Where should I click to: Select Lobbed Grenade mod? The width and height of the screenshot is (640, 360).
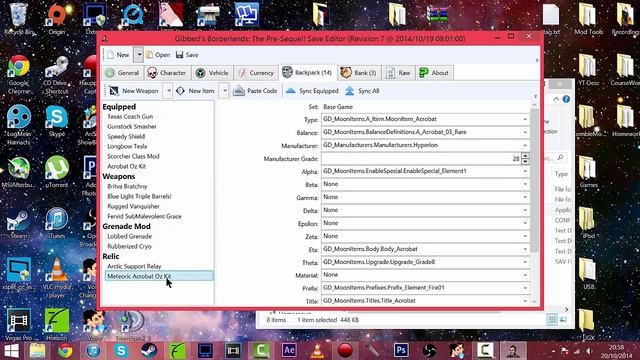point(130,236)
